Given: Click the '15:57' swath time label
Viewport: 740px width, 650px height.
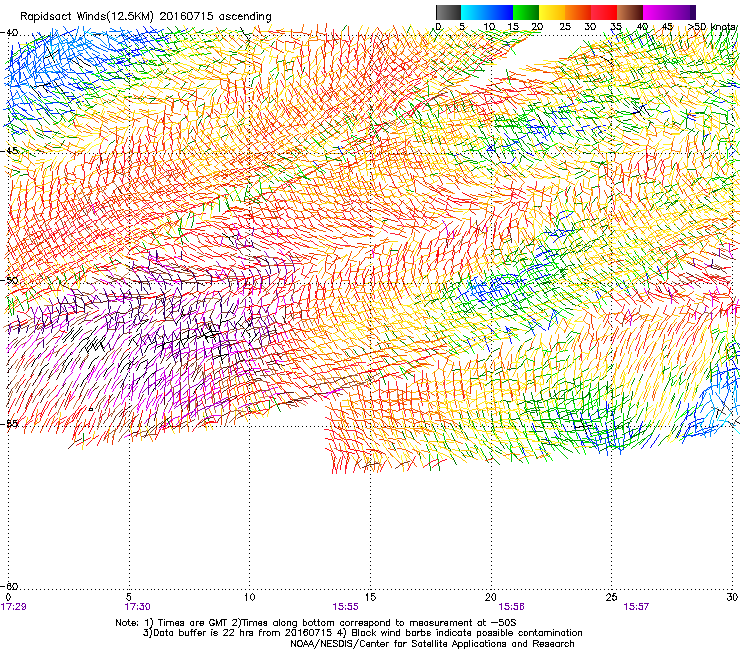Looking at the screenshot, I should click(x=636, y=607).
